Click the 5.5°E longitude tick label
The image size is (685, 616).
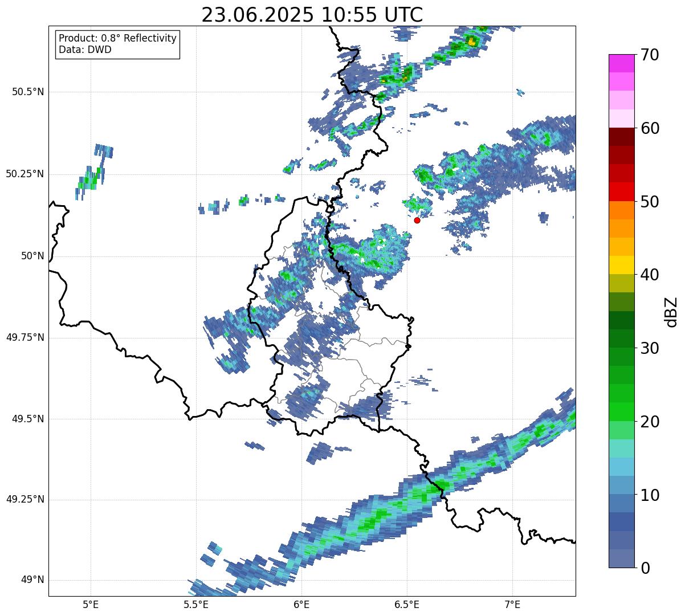tap(196, 604)
